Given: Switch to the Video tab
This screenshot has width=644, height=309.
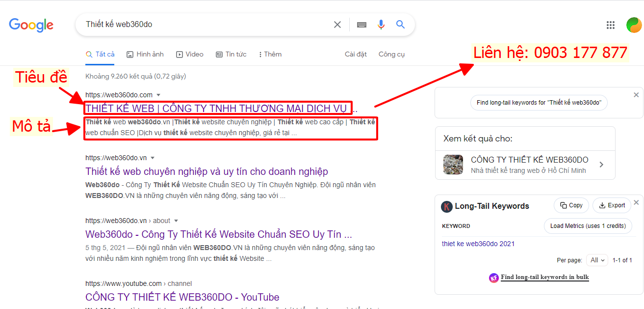Looking at the screenshot, I should 190,54.
